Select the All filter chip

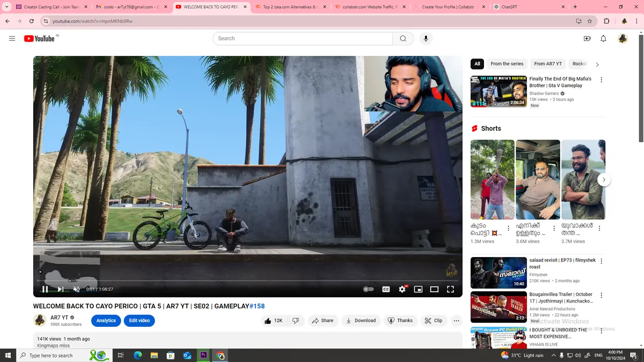pyautogui.click(x=477, y=64)
